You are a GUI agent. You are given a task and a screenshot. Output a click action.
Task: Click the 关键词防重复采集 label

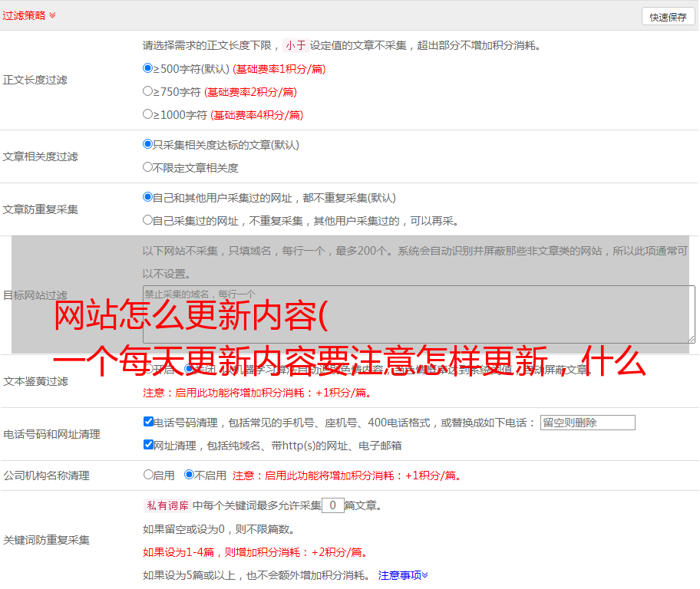pyautogui.click(x=46, y=540)
